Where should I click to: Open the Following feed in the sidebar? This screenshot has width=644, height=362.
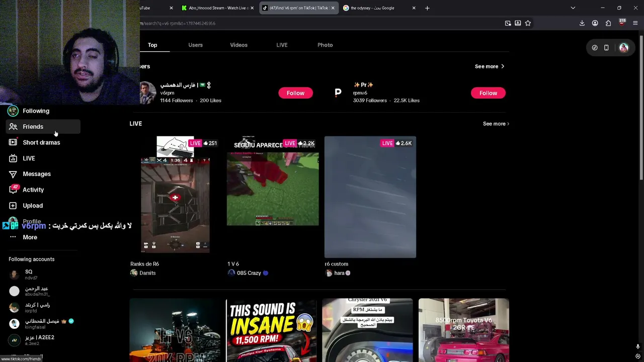point(36,111)
